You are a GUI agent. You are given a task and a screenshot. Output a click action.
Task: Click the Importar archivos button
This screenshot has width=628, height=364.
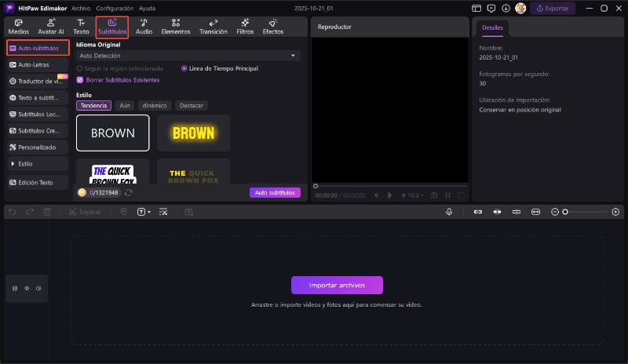(x=337, y=285)
